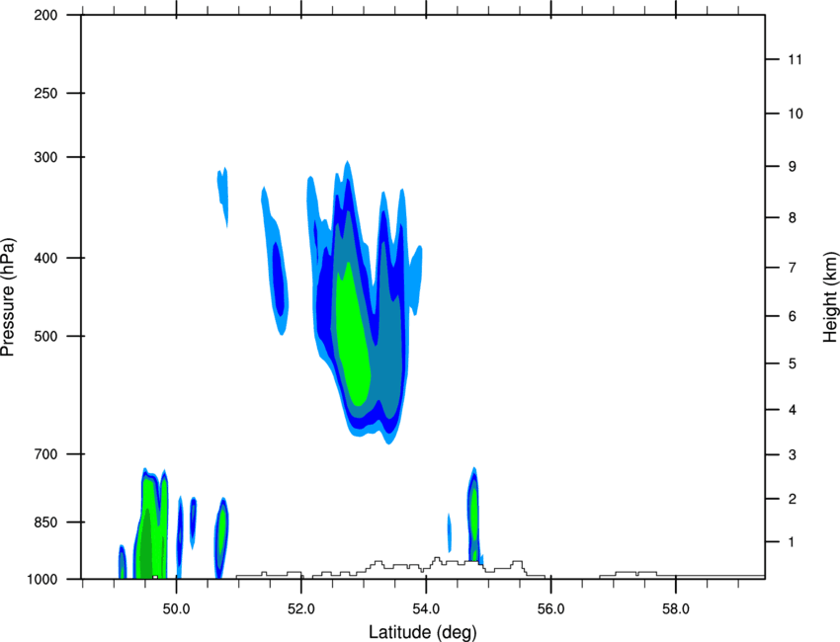The width and height of the screenshot is (840, 642).
Task: Click the 56.0 latitude label
Action: (x=551, y=609)
